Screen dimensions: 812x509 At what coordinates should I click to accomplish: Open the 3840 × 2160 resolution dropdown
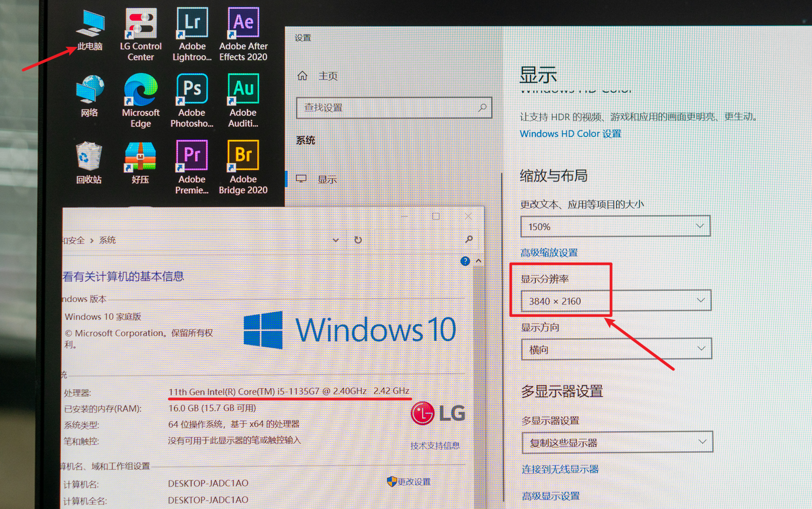[616, 301]
